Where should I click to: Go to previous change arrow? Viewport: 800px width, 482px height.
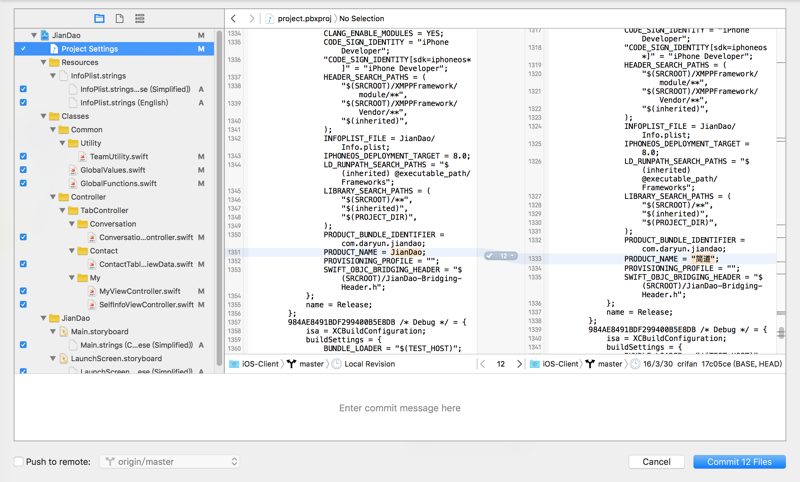[483, 364]
